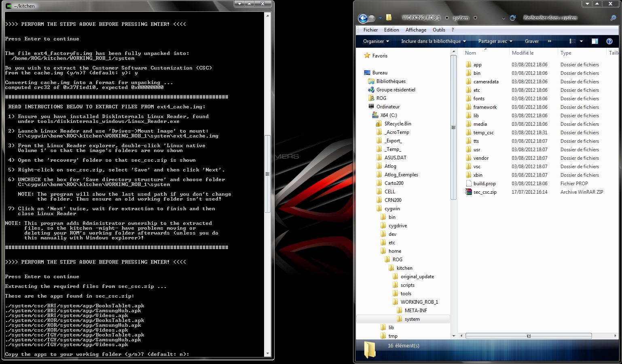Click the Graver button
The image size is (622, 364).
pyautogui.click(x=531, y=41)
